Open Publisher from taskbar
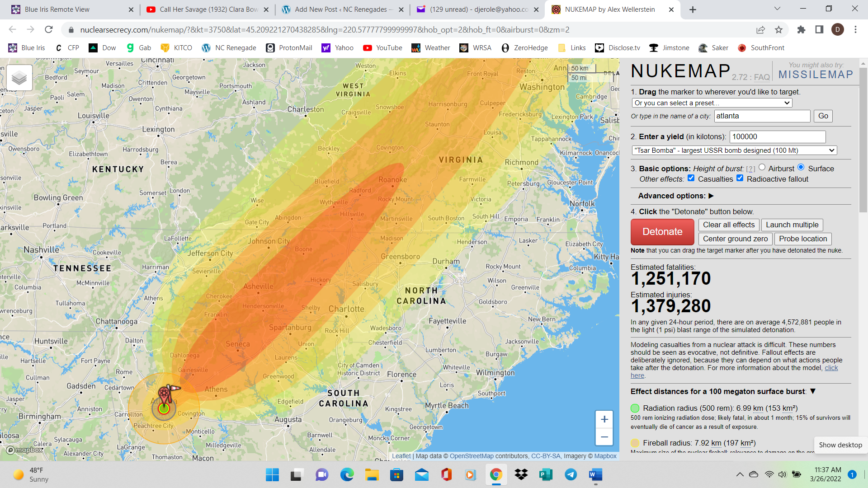 (x=546, y=474)
